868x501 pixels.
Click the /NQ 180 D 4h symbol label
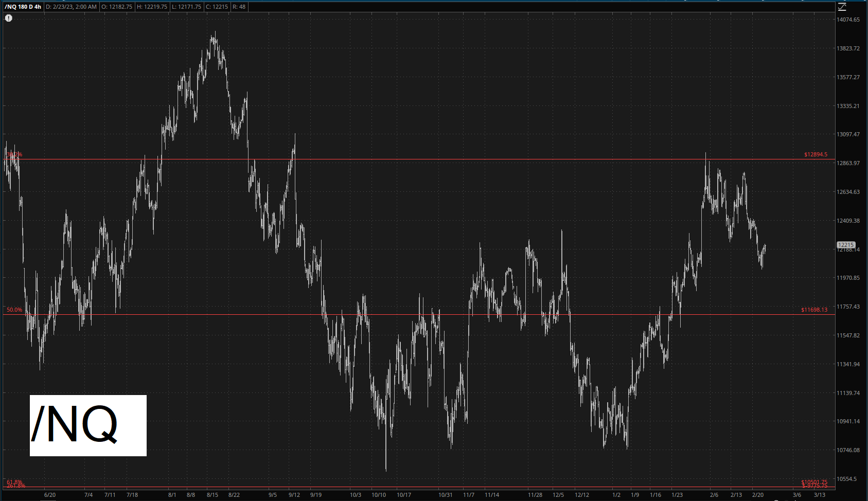pyautogui.click(x=23, y=7)
